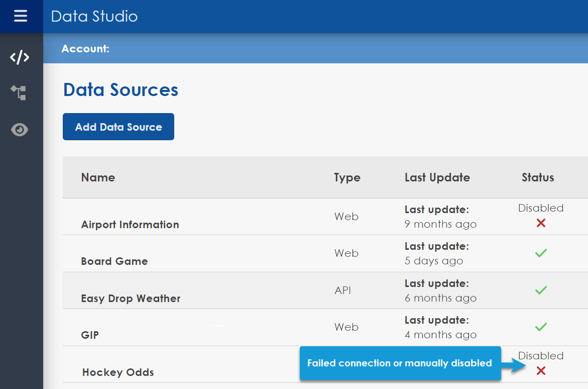Sort by the Status column header
The height and width of the screenshot is (389, 588).
(x=537, y=177)
